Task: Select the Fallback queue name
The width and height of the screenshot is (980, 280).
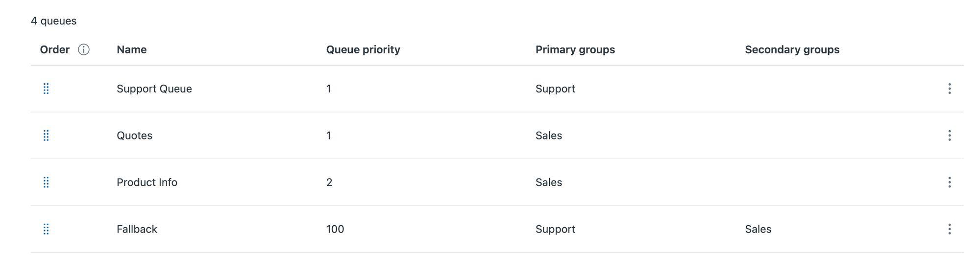Action: click(x=137, y=229)
